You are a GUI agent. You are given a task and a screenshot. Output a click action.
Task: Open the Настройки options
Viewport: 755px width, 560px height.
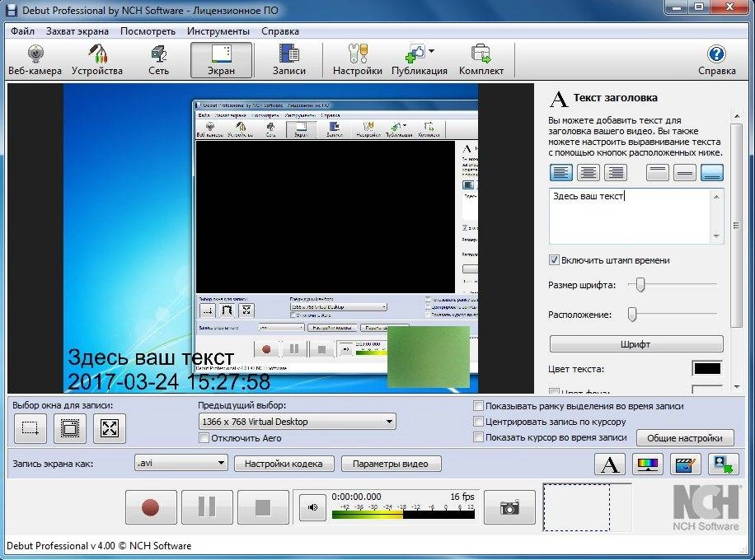pyautogui.click(x=357, y=60)
